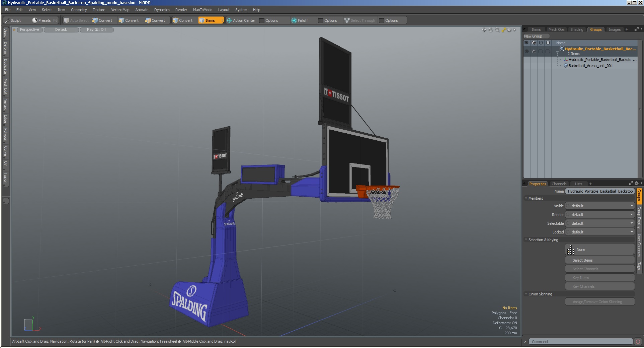Open the Presets browser button
Viewport: 644px width, 348px height.
coord(45,20)
